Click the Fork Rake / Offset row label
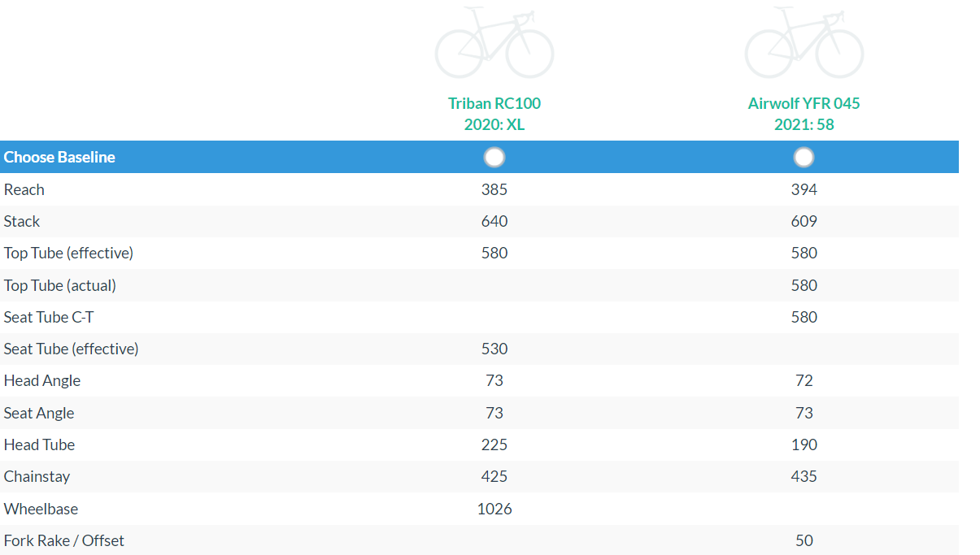This screenshot has width=980, height=555. 64,540
